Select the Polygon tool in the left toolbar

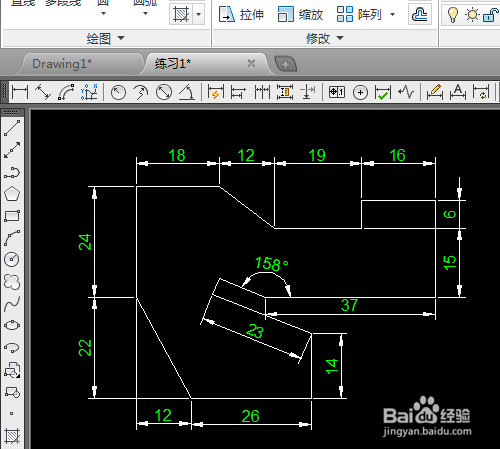click(12, 194)
